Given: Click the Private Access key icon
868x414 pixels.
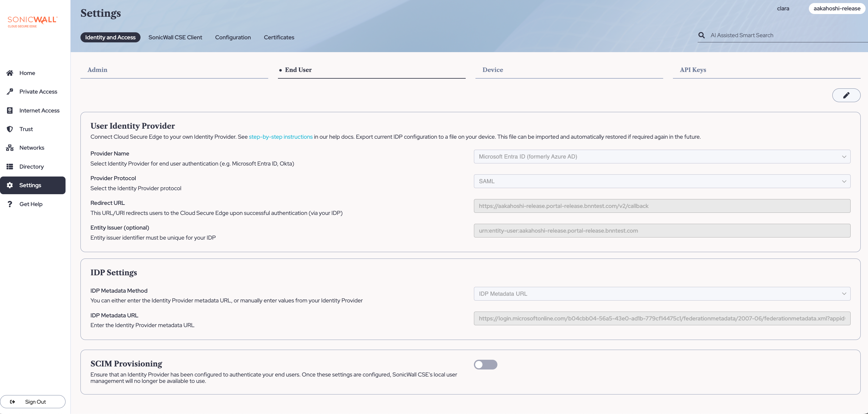Looking at the screenshot, I should [10, 91].
